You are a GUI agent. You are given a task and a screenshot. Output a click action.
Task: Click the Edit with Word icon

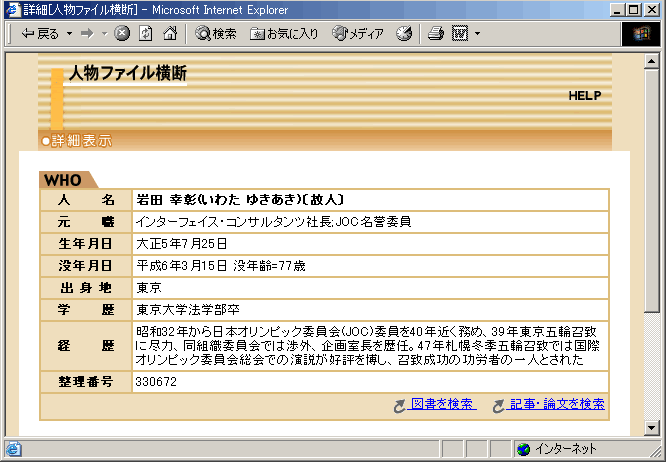coord(460,33)
